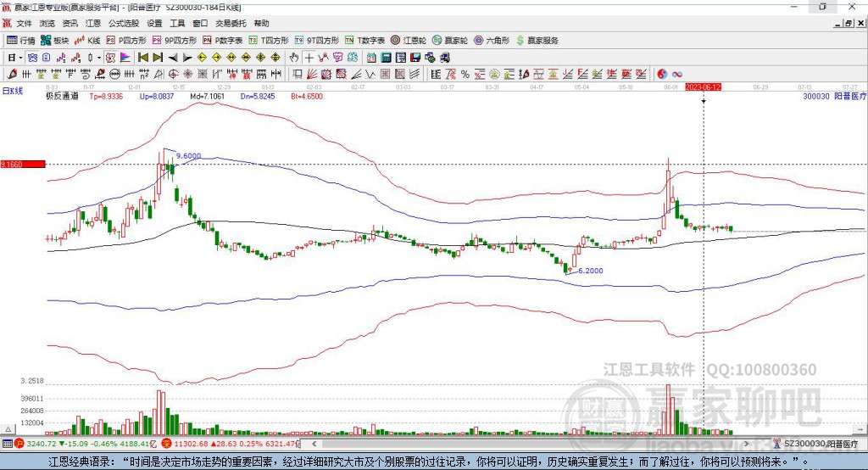Click the red floppy save icon
Viewport: 868px width, 470px height.
pyautogui.click(x=415, y=58)
